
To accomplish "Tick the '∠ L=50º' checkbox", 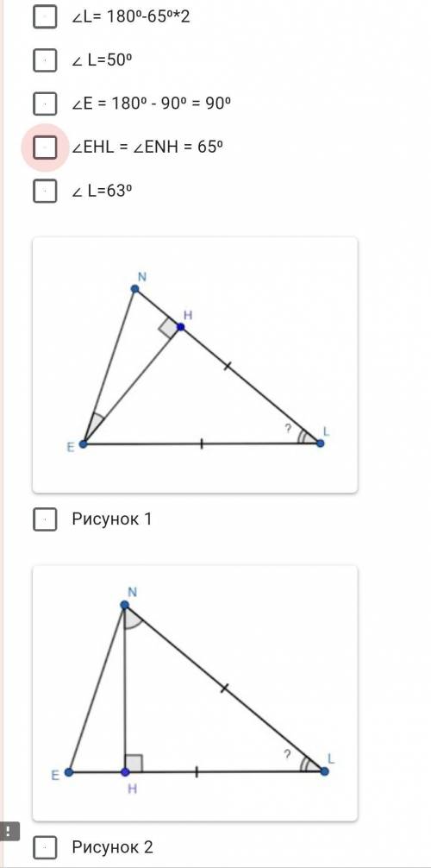I will tap(45, 60).
